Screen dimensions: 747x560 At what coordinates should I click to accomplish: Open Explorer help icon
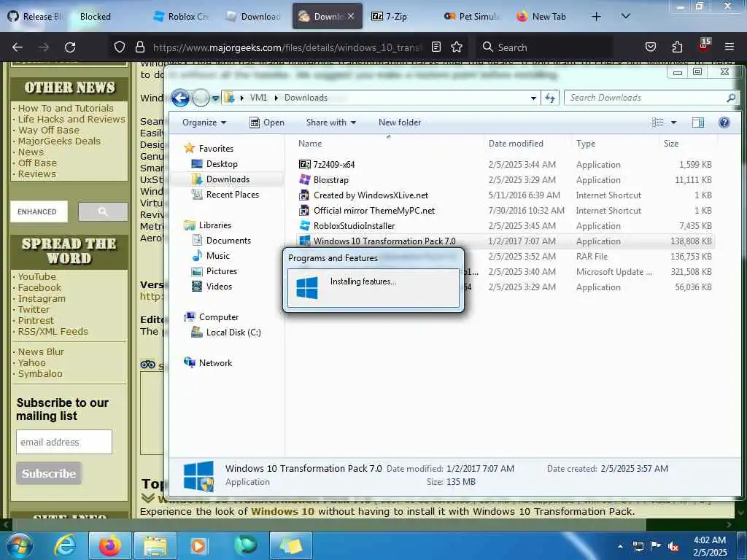(x=724, y=122)
